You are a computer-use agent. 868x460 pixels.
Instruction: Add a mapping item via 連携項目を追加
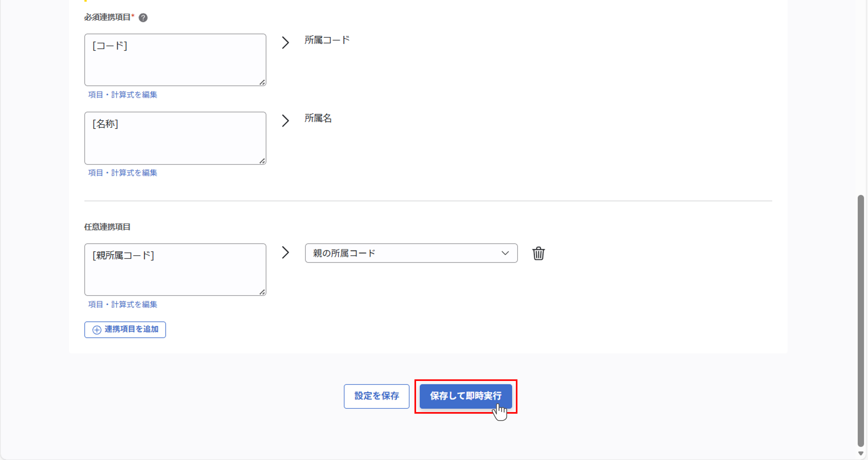pyautogui.click(x=125, y=329)
